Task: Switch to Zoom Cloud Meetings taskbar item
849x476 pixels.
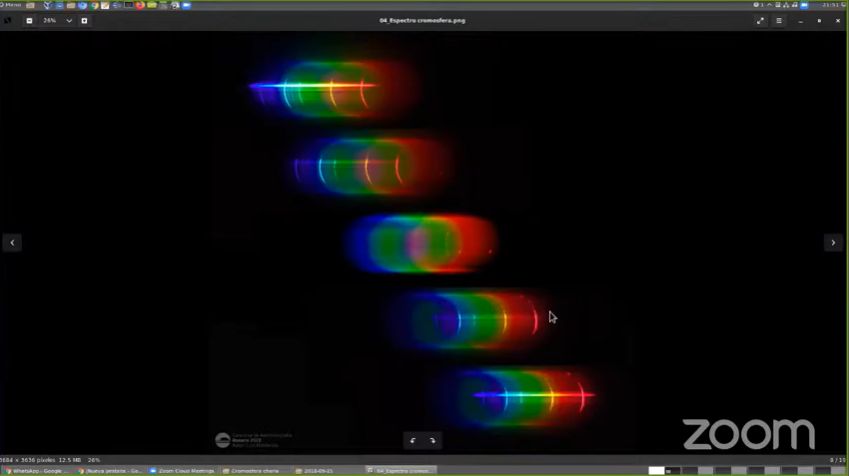Action: (x=182, y=470)
